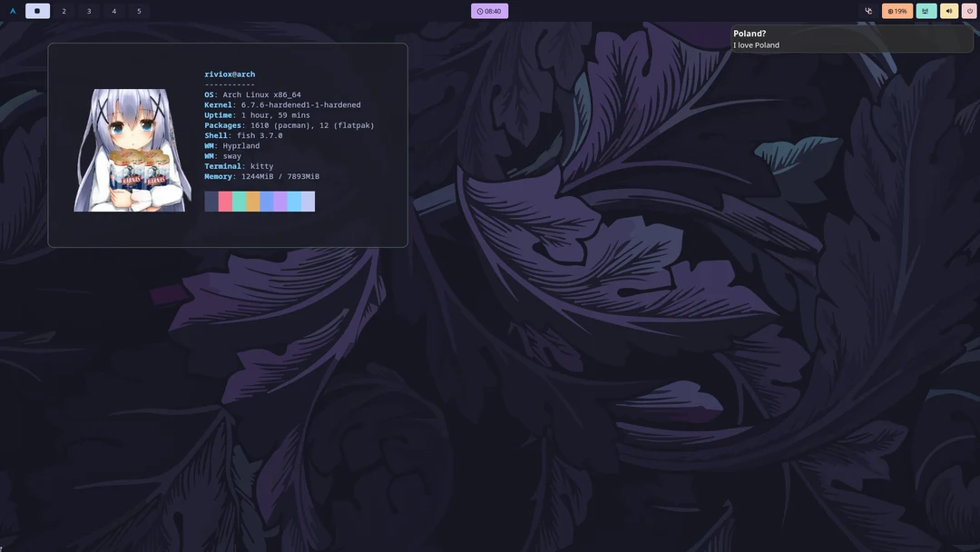Open the pink power menu button
Image resolution: width=980 pixels, height=552 pixels.
pos(969,11)
